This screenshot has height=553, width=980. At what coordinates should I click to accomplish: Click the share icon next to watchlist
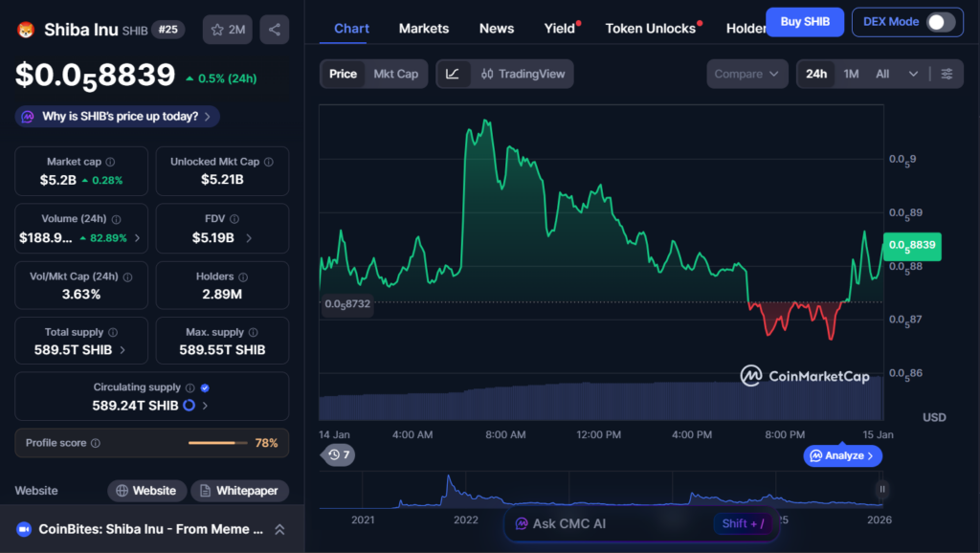pos(275,30)
